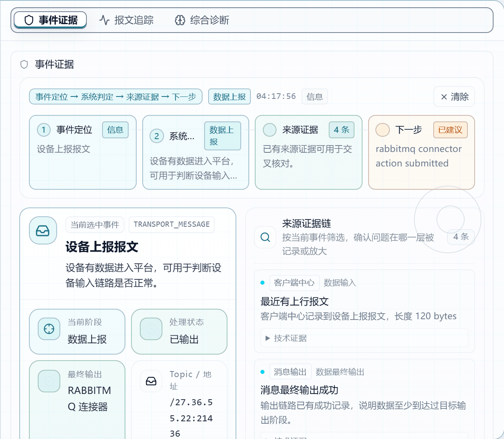Click RABBITMQ 连接器 value
Viewport: 504px width, 439px height.
click(89, 398)
